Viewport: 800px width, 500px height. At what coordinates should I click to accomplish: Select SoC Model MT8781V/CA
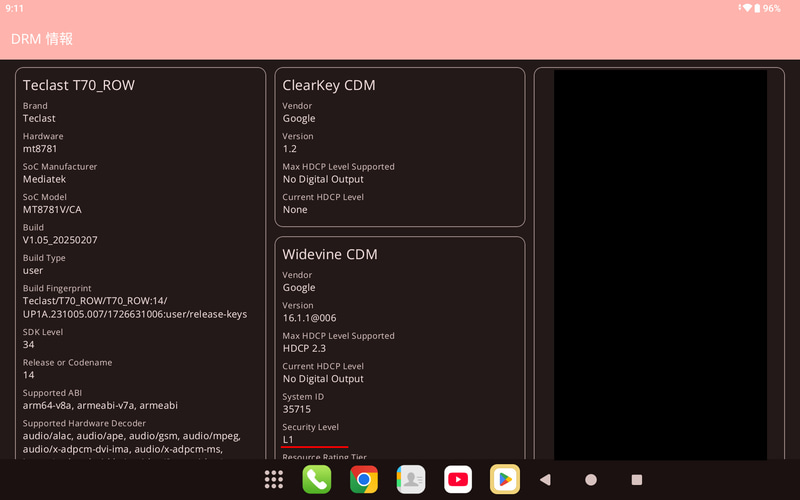click(x=52, y=210)
